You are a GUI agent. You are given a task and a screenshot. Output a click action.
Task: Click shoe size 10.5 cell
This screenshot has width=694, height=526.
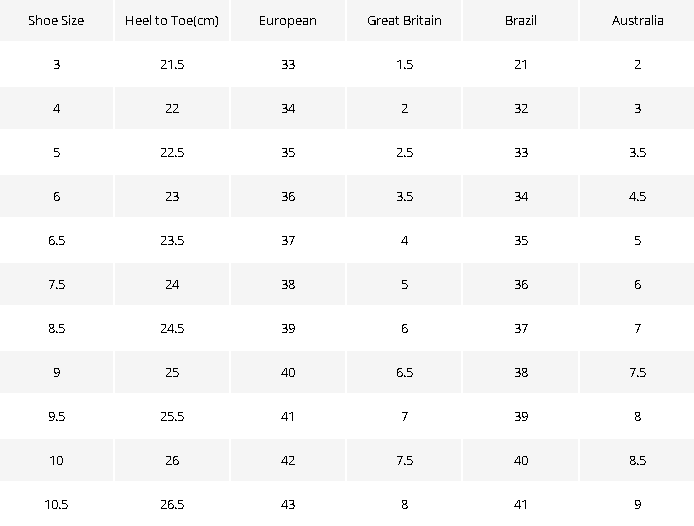[x=56, y=504]
